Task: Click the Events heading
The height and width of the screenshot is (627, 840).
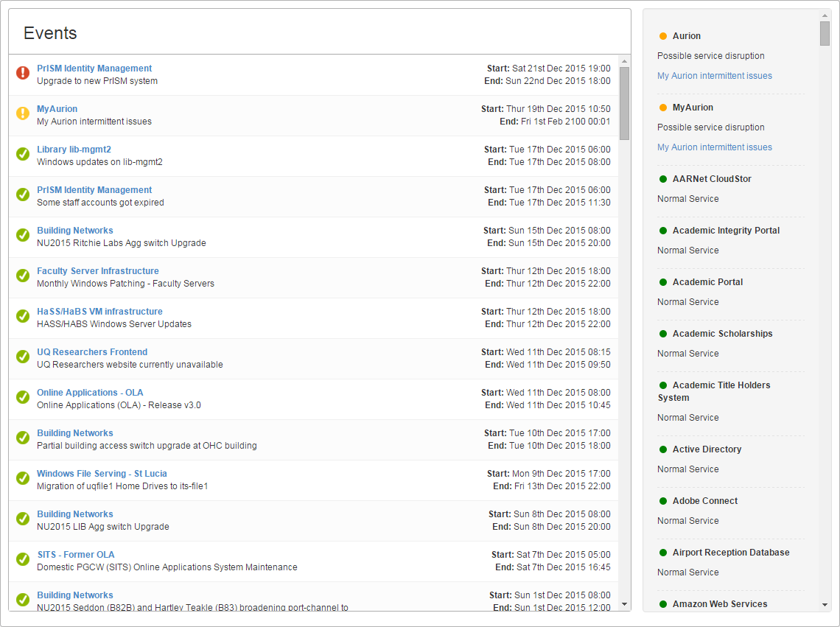Action: [50, 33]
